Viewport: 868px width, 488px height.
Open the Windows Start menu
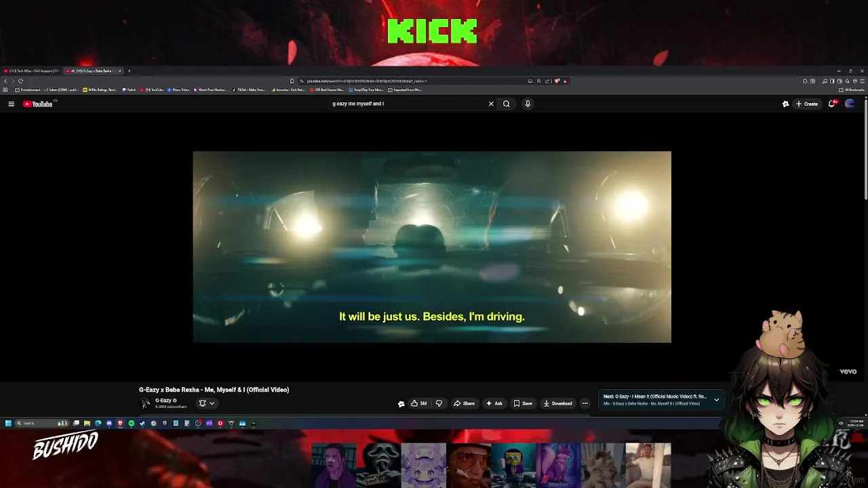point(8,424)
